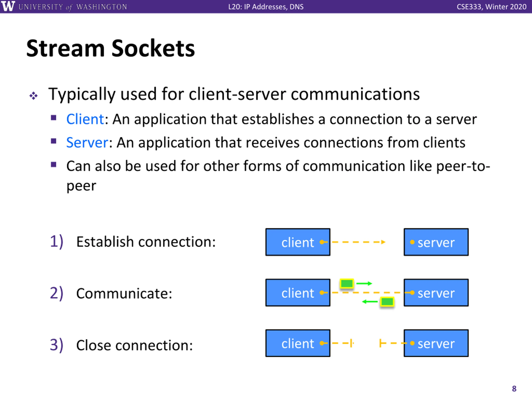Click the 'Establish connection:' label
This screenshot has width=532, height=399.
point(146,242)
